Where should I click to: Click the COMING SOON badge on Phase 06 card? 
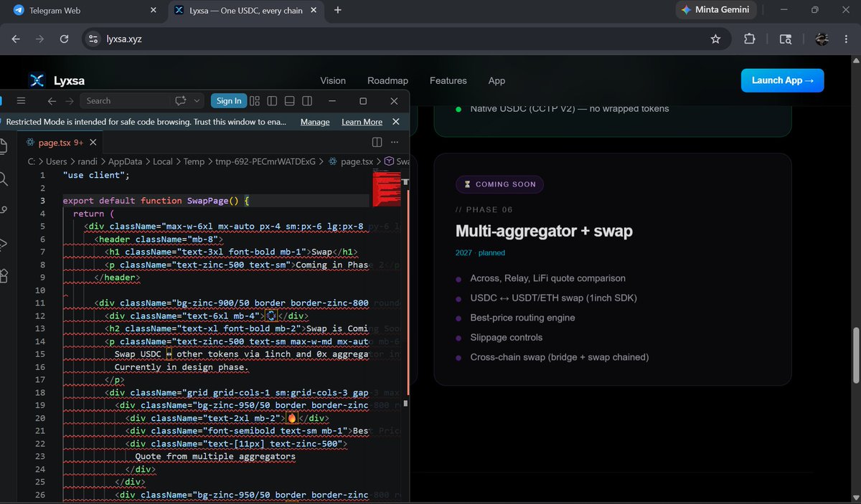500,184
